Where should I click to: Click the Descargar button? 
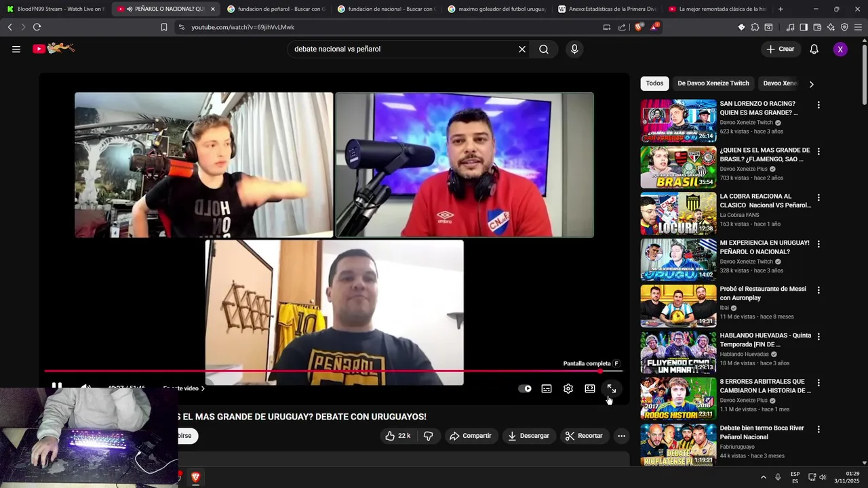(529, 436)
